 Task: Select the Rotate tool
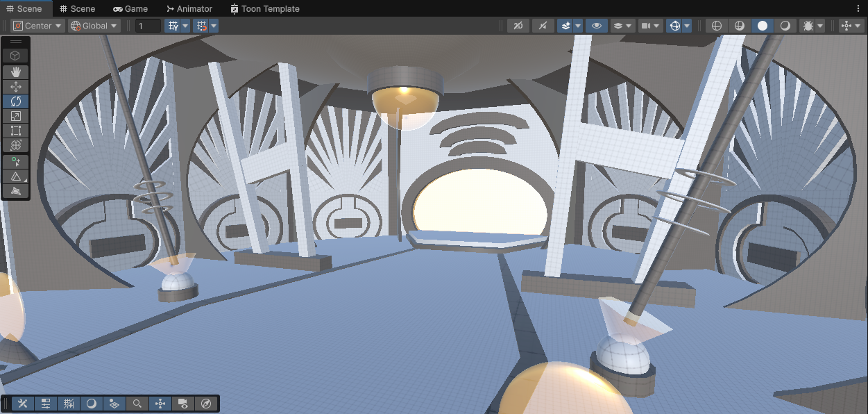point(16,101)
